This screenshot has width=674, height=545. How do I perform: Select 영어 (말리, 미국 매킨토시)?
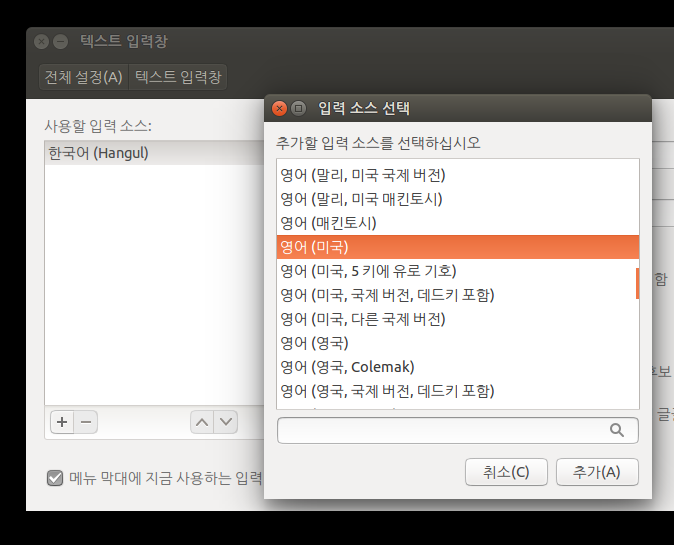(458, 199)
